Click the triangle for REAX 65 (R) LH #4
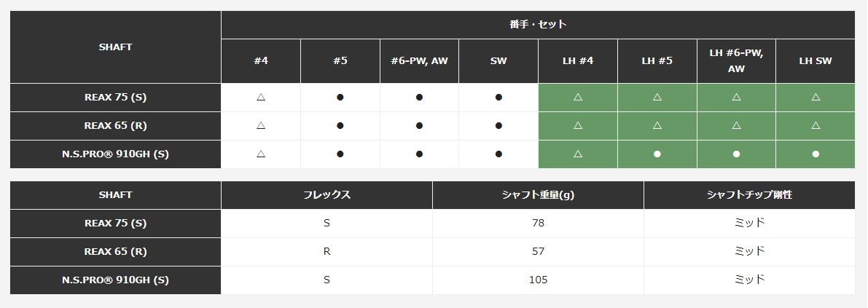 (x=578, y=125)
